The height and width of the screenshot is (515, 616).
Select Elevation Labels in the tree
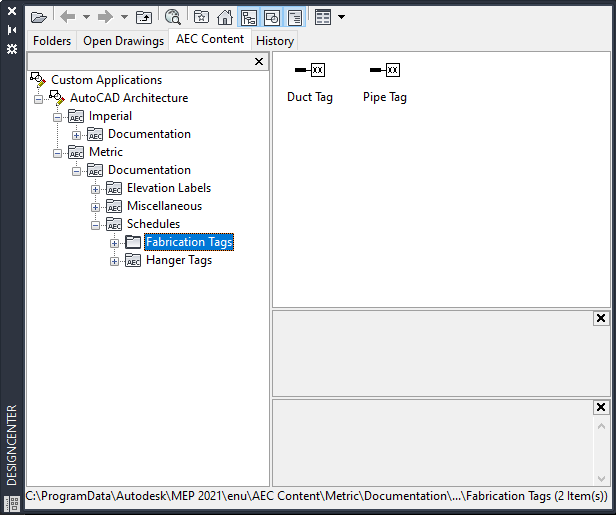point(169,188)
